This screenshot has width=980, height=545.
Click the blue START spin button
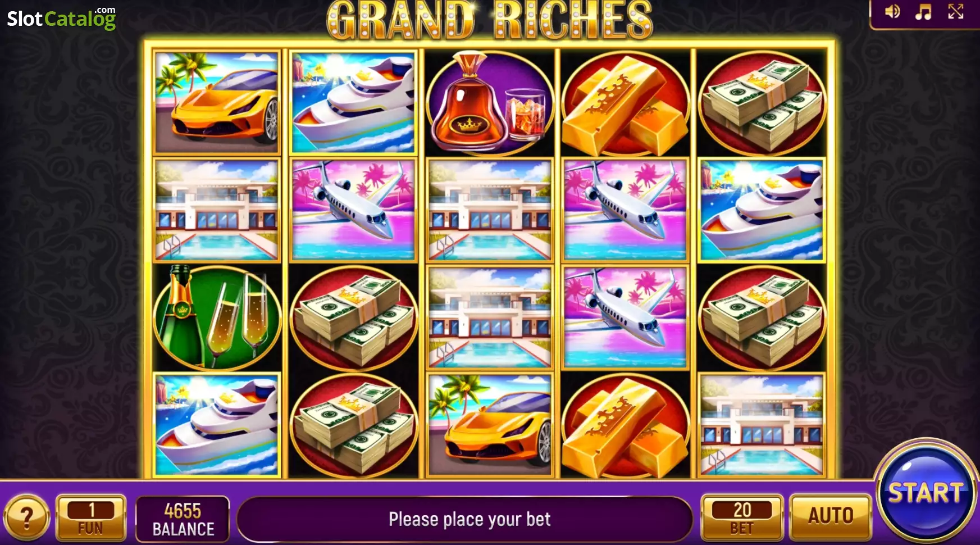tap(926, 493)
